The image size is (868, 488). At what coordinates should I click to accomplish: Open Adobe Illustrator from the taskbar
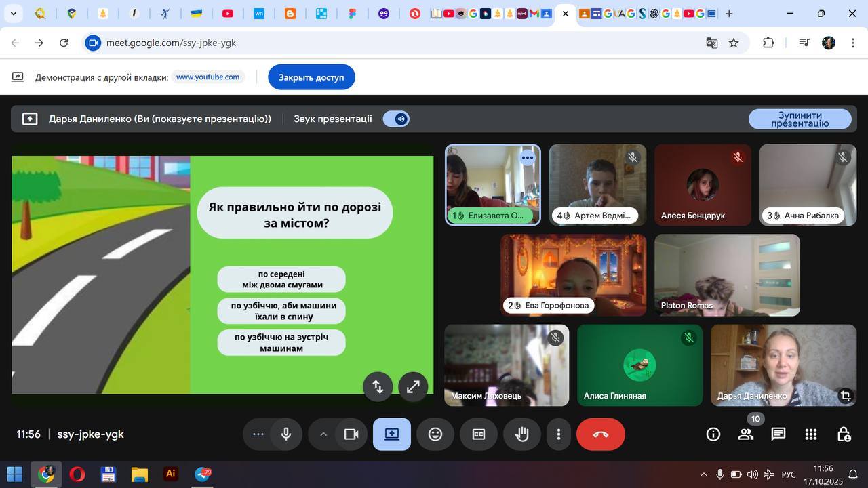171,474
